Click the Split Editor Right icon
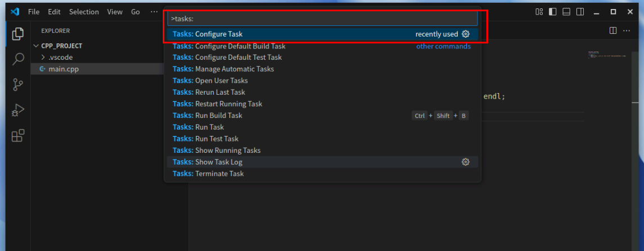Viewport: 644px width, 251px height. tap(613, 30)
